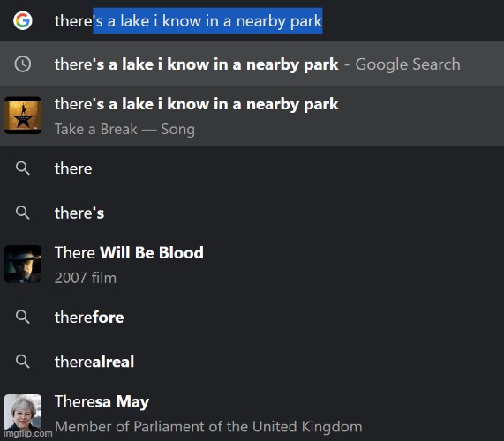Image resolution: width=504 pixels, height=441 pixels.
Task: Click the clock history icon beside the first suggestion
Action: coord(22,64)
